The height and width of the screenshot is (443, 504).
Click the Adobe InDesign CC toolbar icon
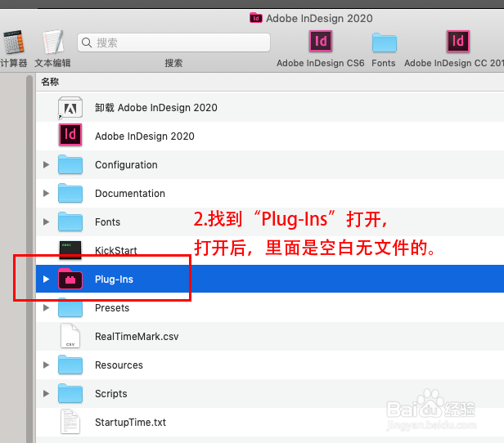tap(458, 42)
